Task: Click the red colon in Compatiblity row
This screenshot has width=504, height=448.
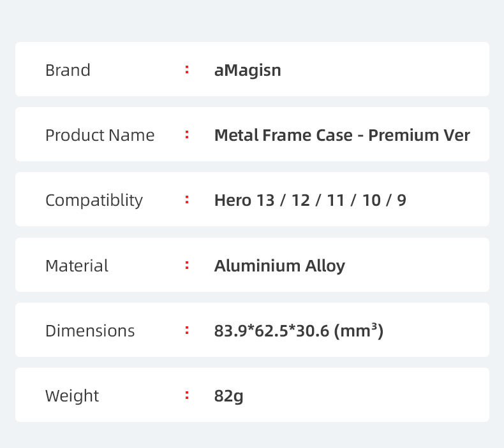Action: [187, 199]
